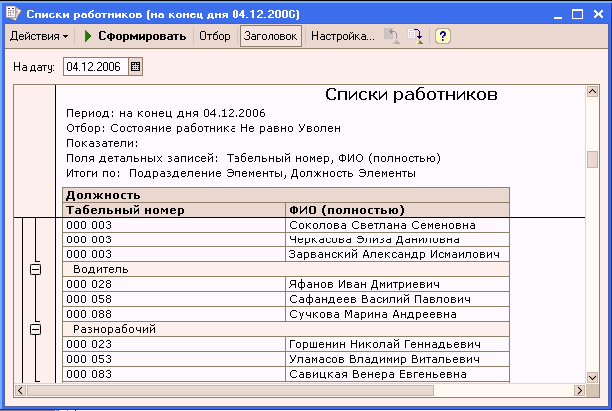Click the vertical scrollbar down arrow
The width and height of the screenshot is (612, 411).
592,375
